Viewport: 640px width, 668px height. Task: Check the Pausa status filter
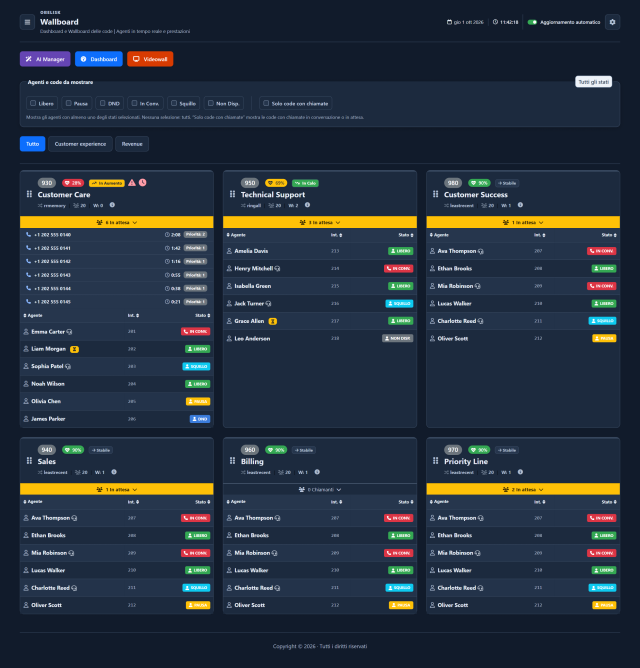pos(68,103)
